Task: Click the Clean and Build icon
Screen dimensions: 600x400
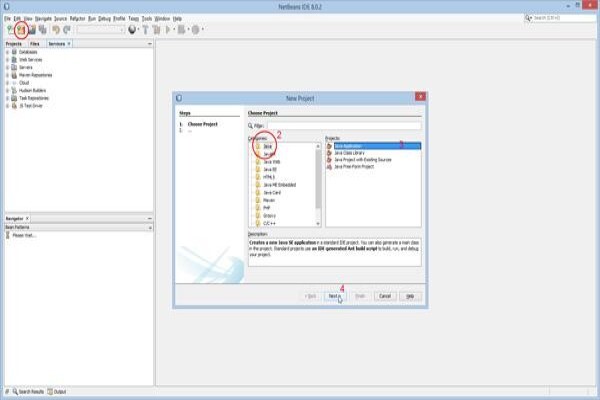Action: tap(156, 29)
